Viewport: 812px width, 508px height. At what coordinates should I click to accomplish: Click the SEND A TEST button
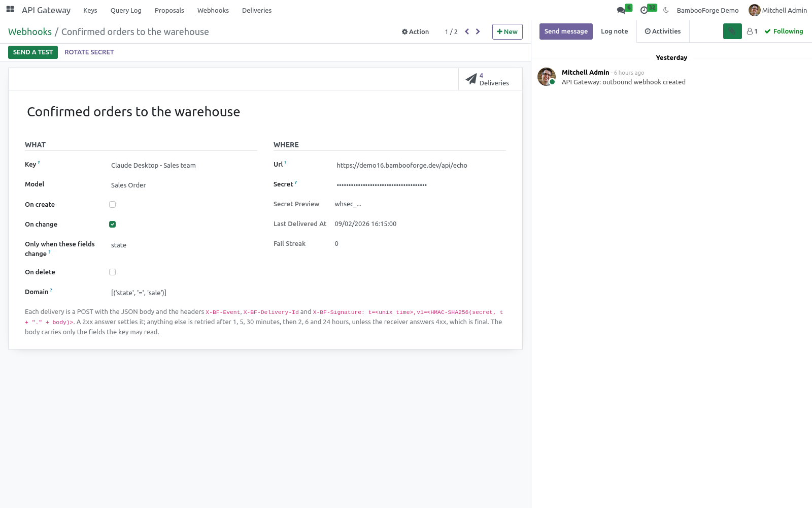33,52
